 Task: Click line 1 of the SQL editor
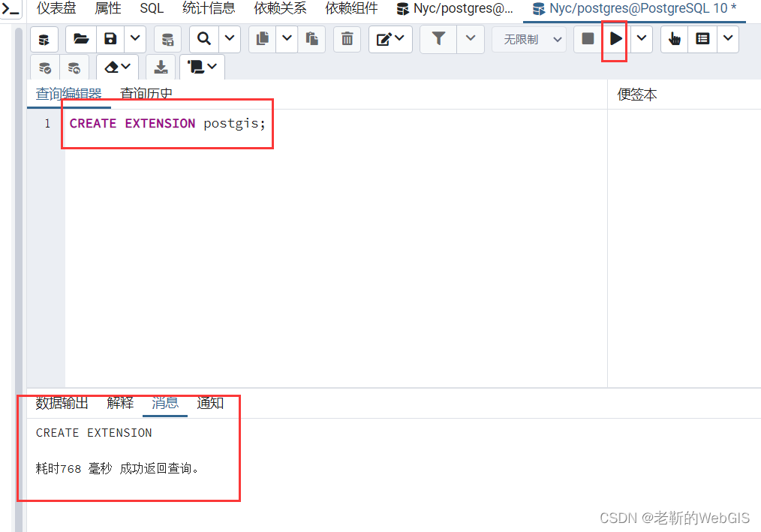(167, 123)
